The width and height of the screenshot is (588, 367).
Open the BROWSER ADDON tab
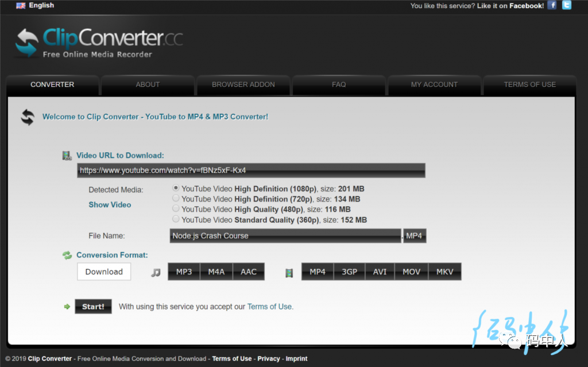coord(243,85)
